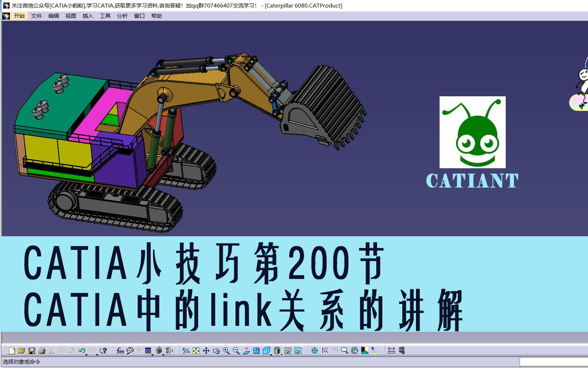Click the What's This help icon
The image size is (588, 368).
coord(103,351)
